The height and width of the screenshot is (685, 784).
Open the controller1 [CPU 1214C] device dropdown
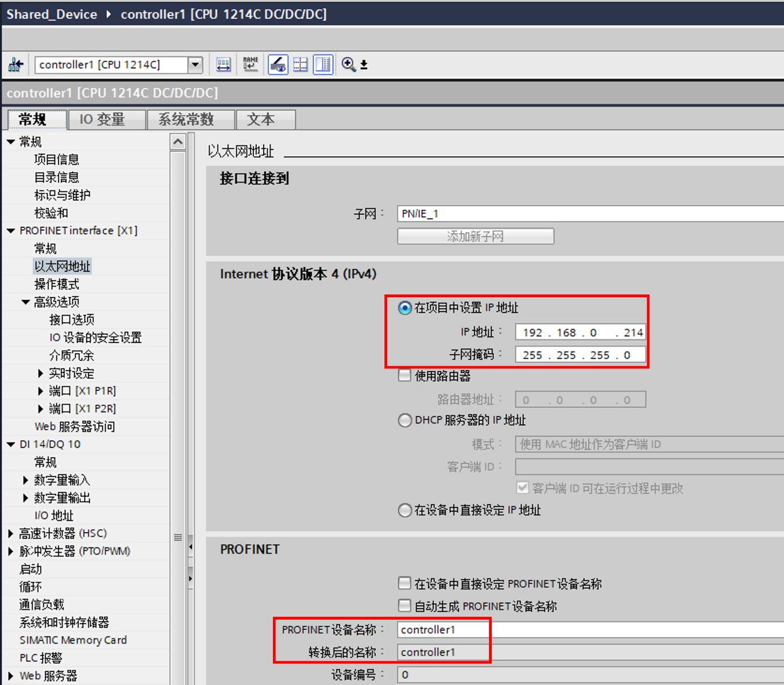pyautogui.click(x=195, y=65)
